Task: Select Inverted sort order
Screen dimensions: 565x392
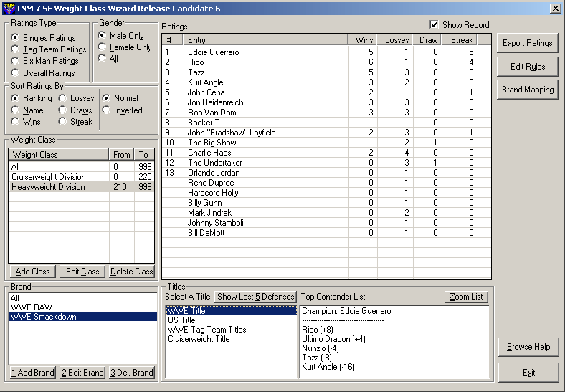Action: coord(107,110)
